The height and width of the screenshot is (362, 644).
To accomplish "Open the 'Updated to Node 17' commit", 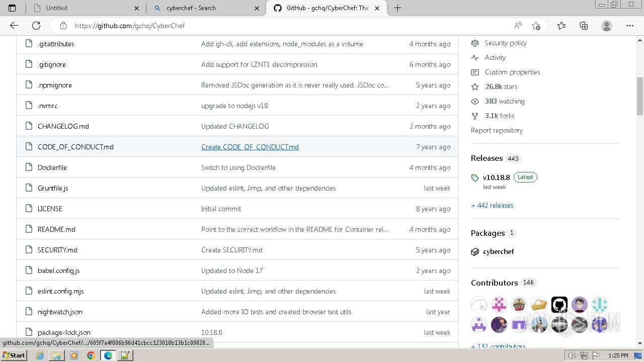I will [x=232, y=270].
